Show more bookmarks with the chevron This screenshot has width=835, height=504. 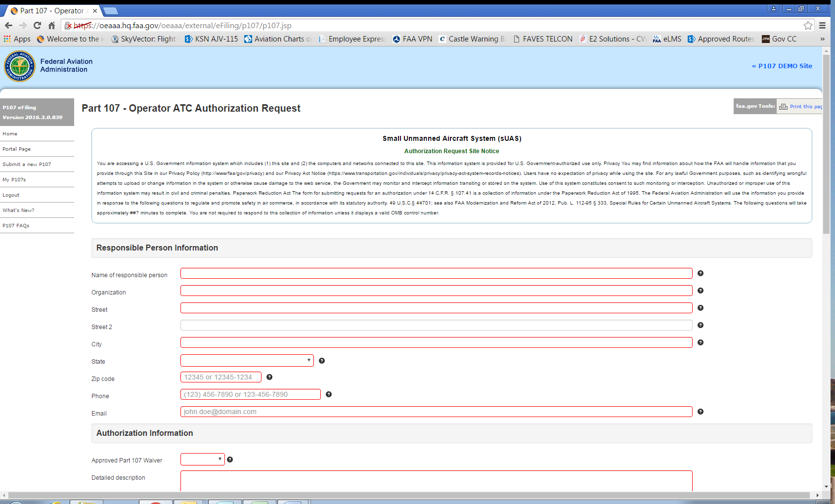pyautogui.click(x=823, y=39)
